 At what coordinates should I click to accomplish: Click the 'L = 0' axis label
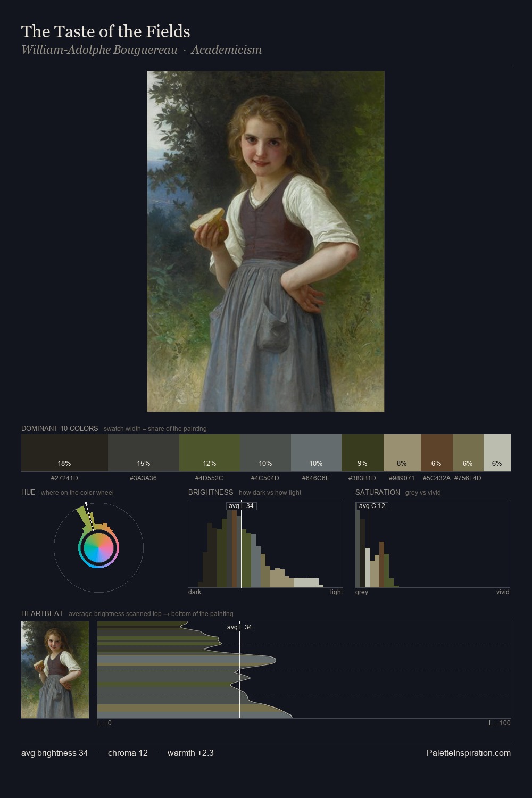(104, 723)
